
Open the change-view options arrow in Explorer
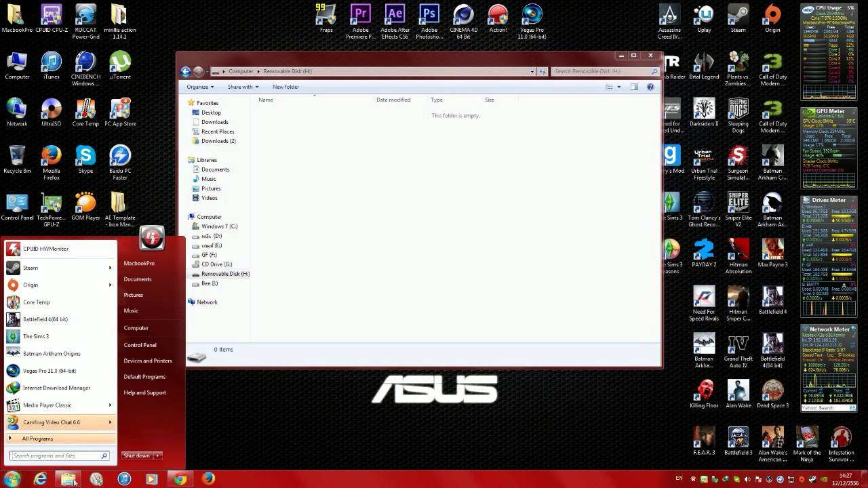[x=618, y=87]
